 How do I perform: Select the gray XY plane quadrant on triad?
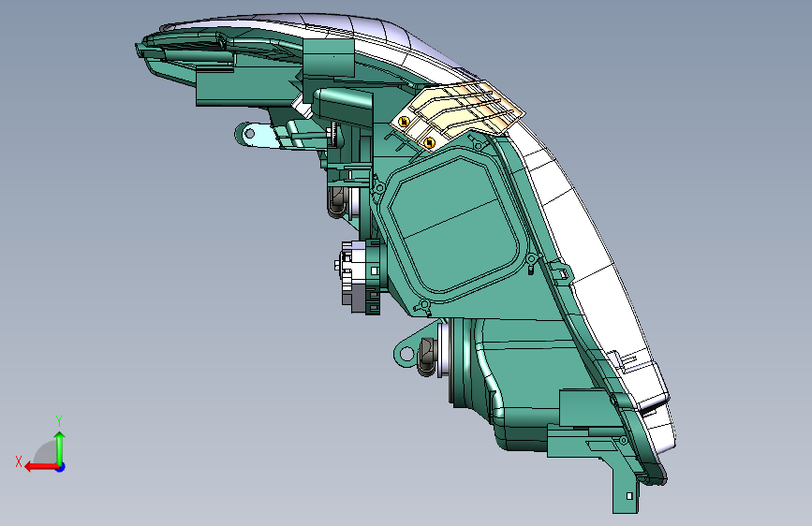pyautogui.click(x=46, y=453)
